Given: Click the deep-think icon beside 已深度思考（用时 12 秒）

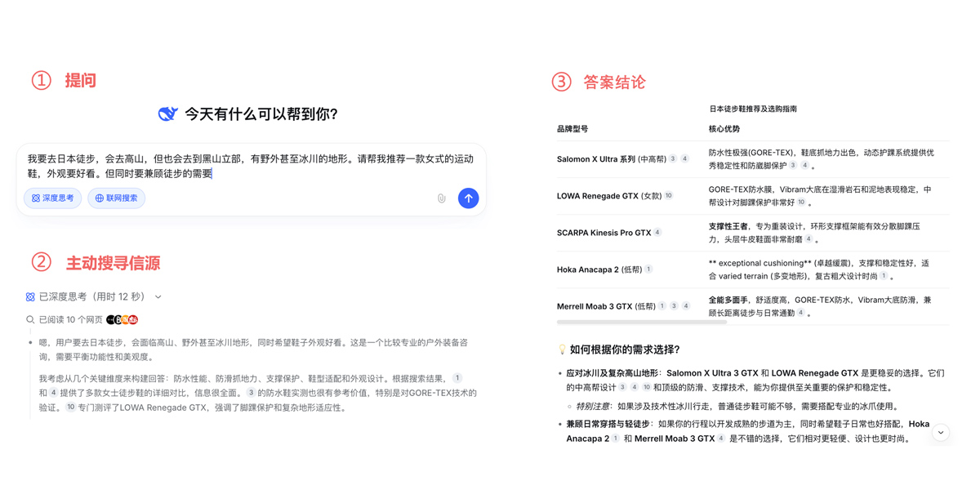Looking at the screenshot, I should pos(29,296).
